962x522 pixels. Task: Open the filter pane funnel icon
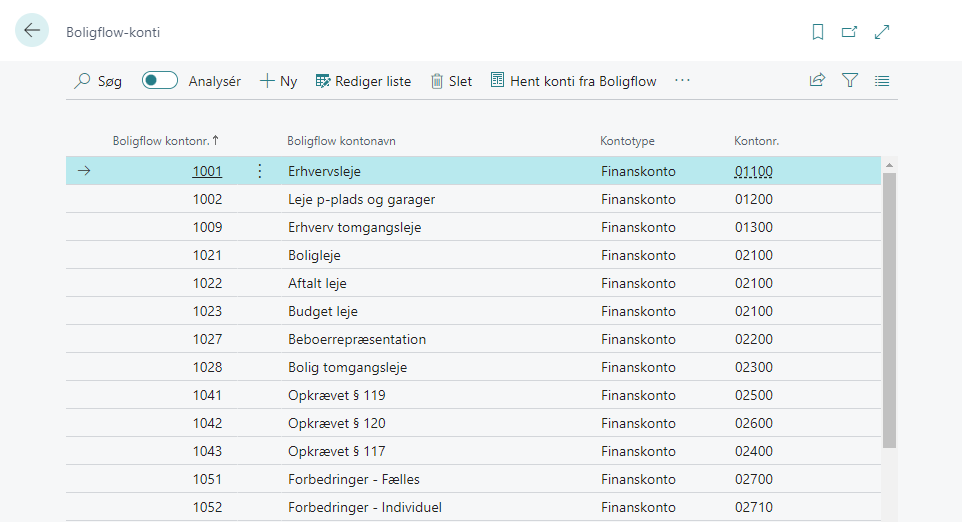(850, 80)
